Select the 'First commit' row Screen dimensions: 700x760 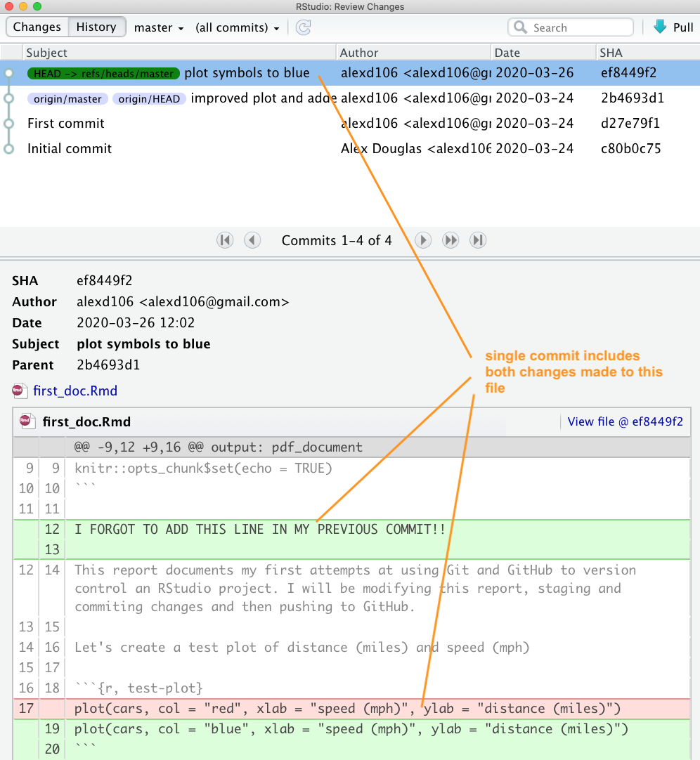click(66, 124)
